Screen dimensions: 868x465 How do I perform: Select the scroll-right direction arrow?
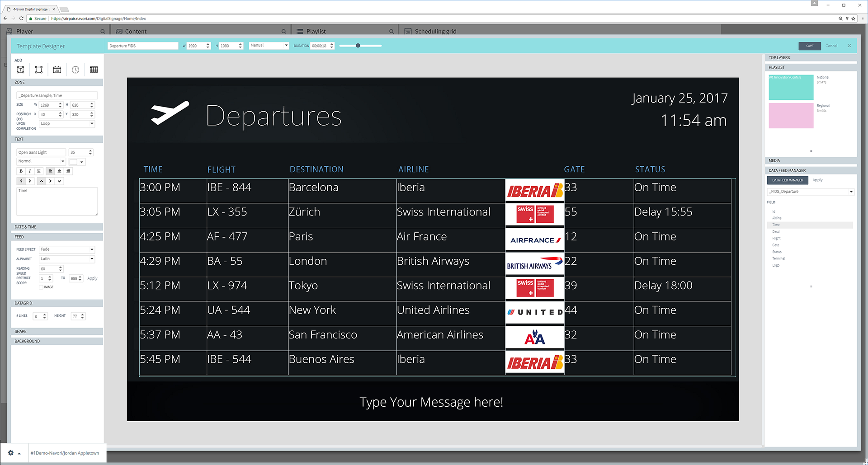coord(30,181)
